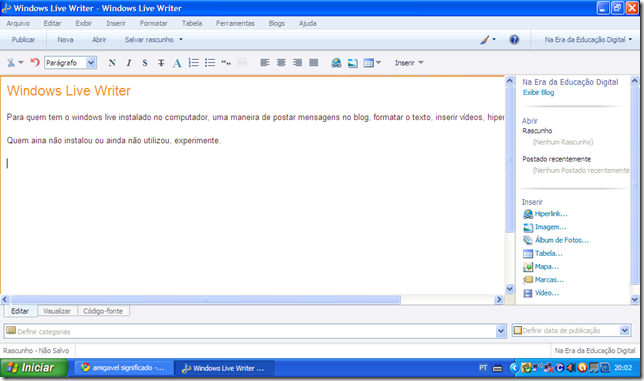
Task: Click the Iniciar start button
Action: (x=34, y=367)
